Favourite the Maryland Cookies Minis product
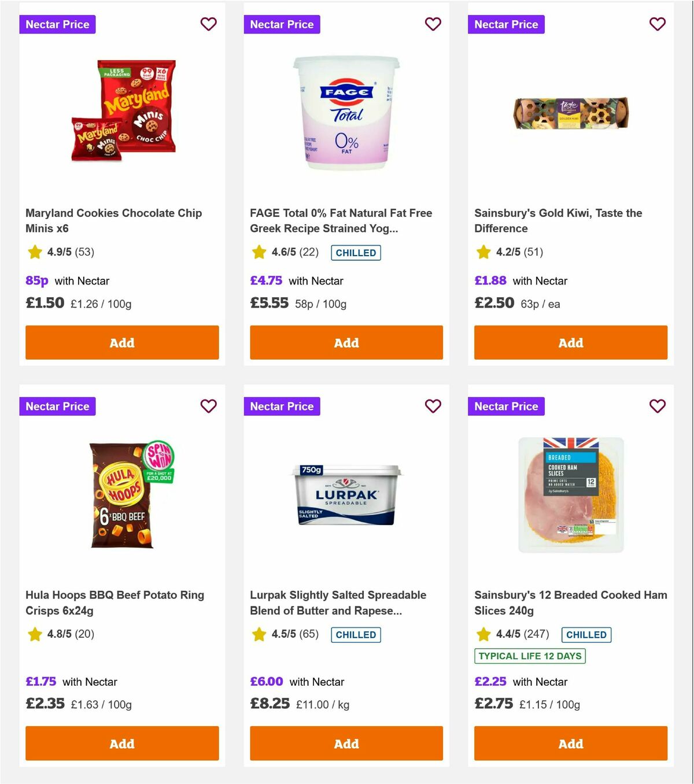Screen dimensions: 694x784 pyautogui.click(x=208, y=24)
